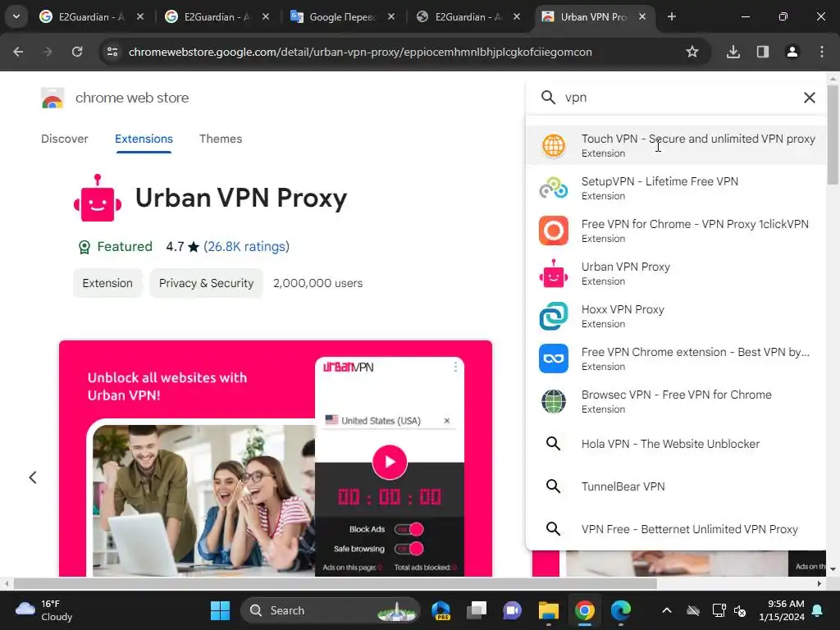
Task: Open the tab search dropdown arrow
Action: click(x=16, y=16)
